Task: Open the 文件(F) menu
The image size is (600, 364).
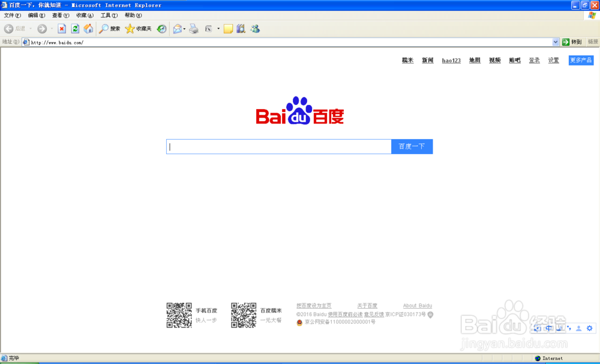Action: pos(12,16)
